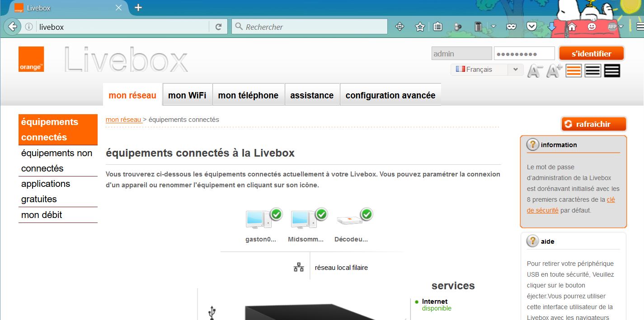Open the information panel question mark icon

tap(532, 144)
